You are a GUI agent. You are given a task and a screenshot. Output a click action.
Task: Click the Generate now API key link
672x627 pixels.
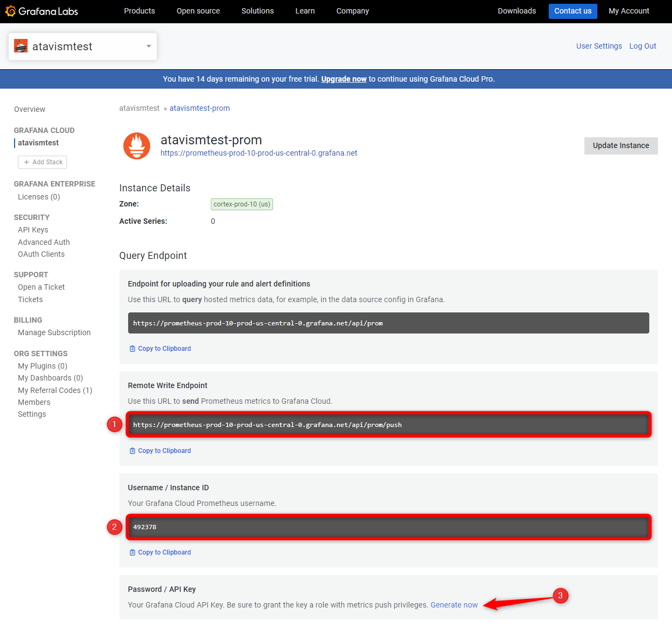[454, 605]
